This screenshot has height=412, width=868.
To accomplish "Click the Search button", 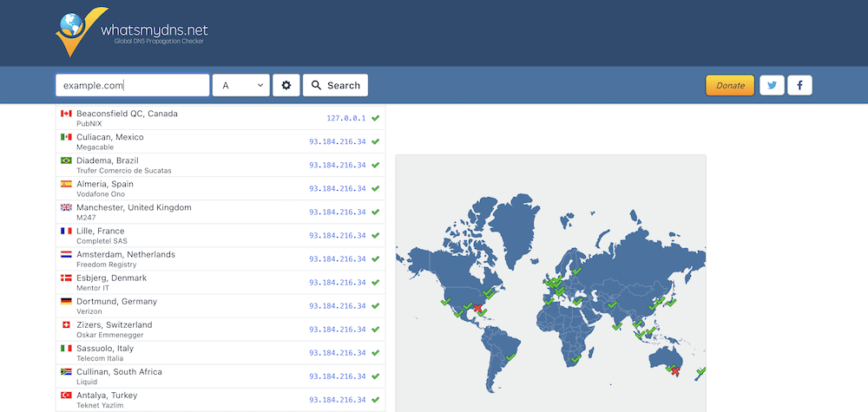I will point(335,85).
